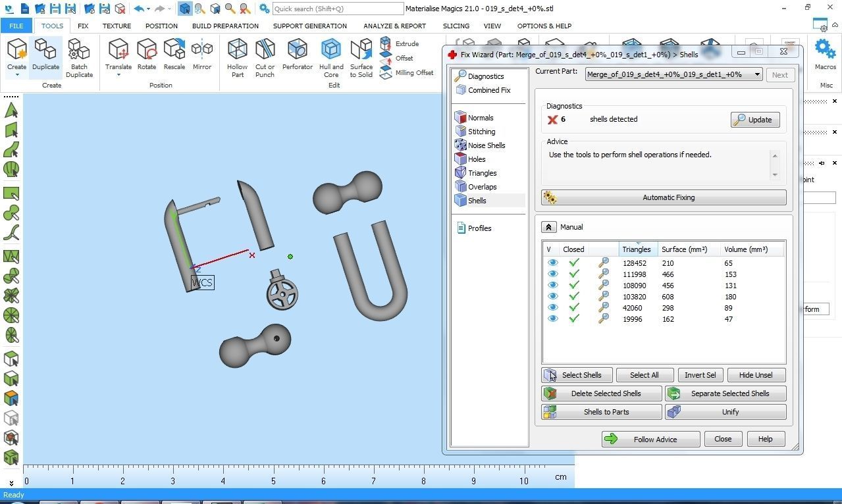Expand Create dropdown arrow
Viewport: 842px width, 504px height.
coord(16,75)
